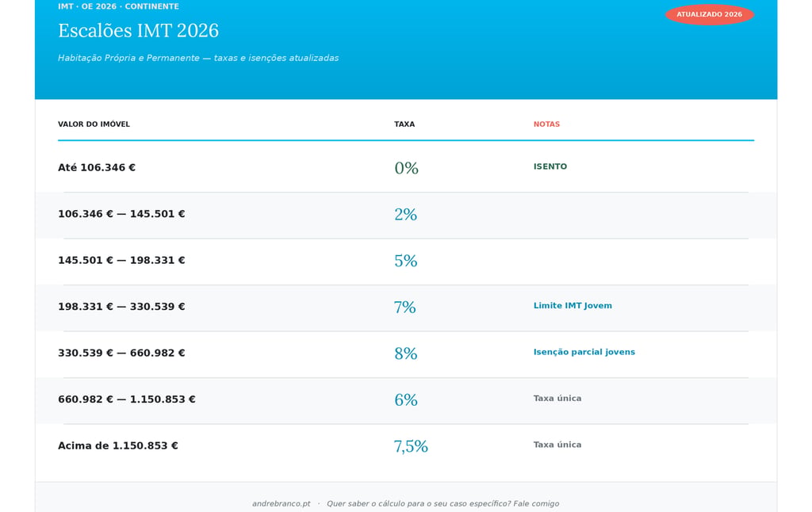Select the 198.331 € — 330.539 € range

pos(121,307)
